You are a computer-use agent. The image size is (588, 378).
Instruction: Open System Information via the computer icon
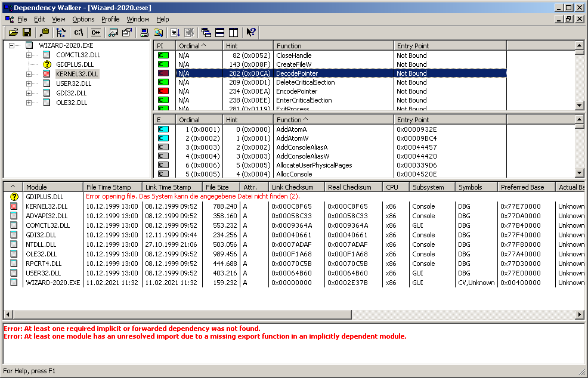coord(145,32)
